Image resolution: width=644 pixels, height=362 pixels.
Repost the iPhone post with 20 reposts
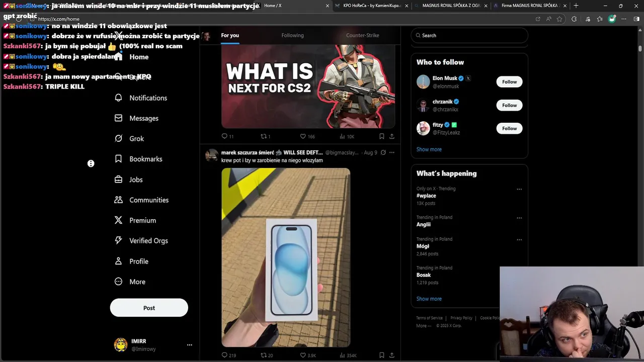pos(267,355)
